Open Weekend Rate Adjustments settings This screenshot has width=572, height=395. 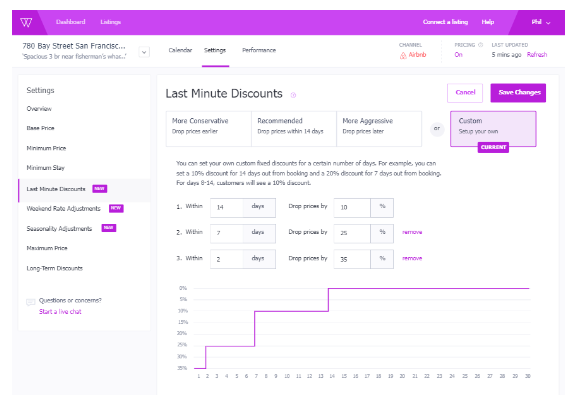coord(63,209)
